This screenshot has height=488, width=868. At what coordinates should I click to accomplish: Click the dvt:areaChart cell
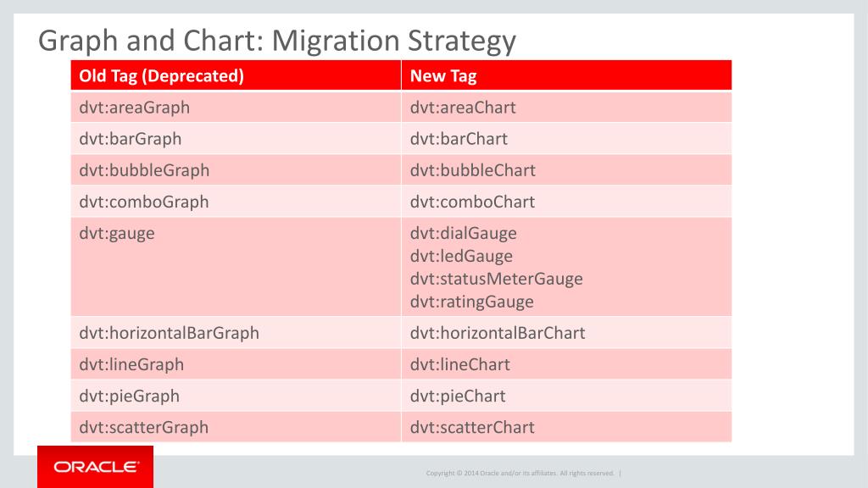click(566, 107)
